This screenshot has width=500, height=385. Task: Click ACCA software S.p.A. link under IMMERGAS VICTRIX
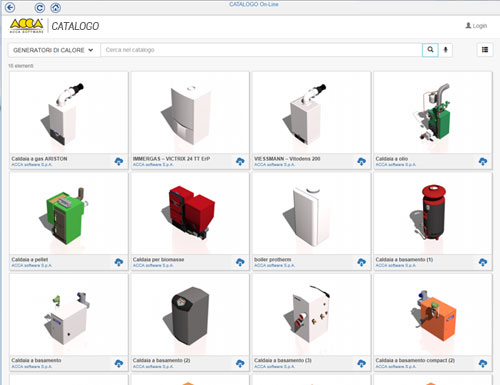pyautogui.click(x=153, y=165)
